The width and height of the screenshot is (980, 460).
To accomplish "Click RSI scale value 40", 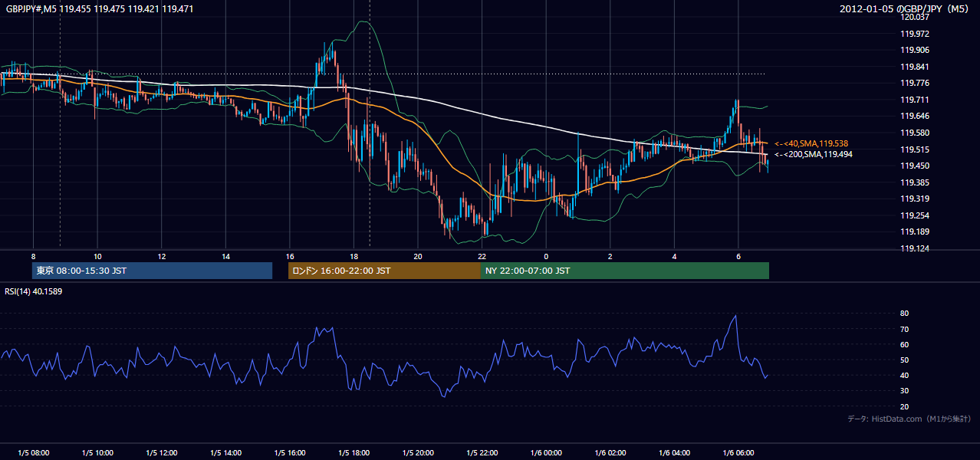I will click(904, 375).
